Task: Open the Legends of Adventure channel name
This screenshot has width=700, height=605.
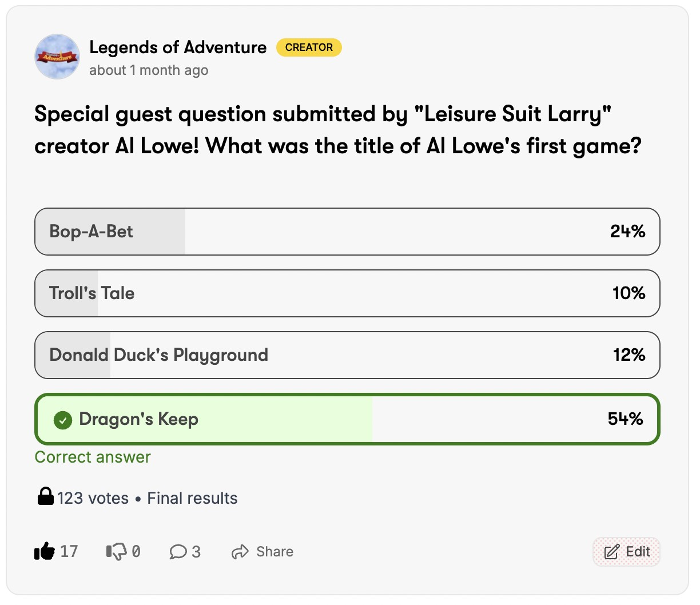Action: pos(178,47)
